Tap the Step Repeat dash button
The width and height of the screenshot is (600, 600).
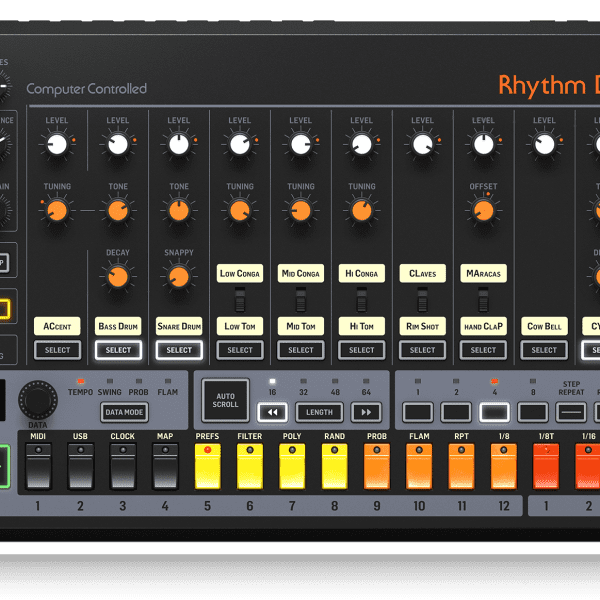coord(571,412)
